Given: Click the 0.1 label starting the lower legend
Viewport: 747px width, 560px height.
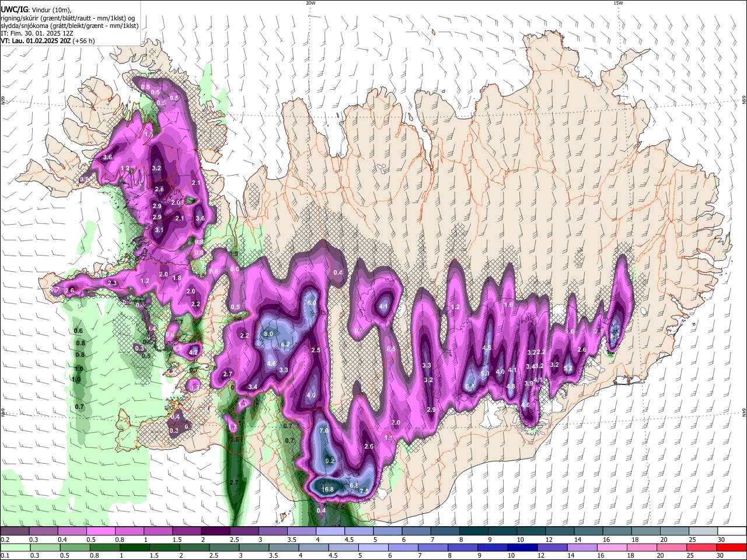Looking at the screenshot, I should tap(5, 556).
